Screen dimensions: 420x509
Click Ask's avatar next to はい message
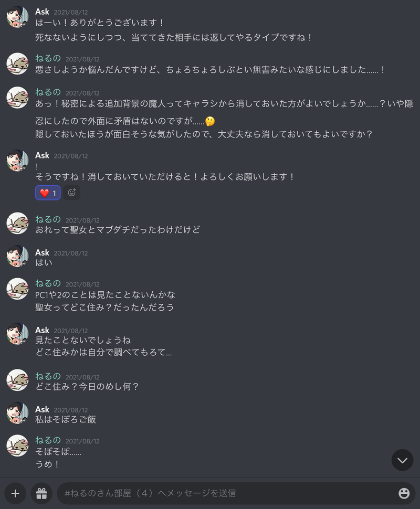(17, 256)
